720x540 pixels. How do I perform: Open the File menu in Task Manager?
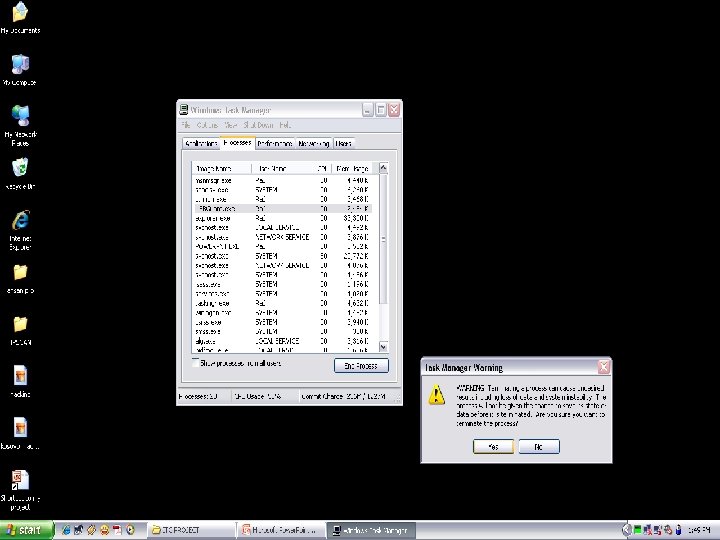186,125
